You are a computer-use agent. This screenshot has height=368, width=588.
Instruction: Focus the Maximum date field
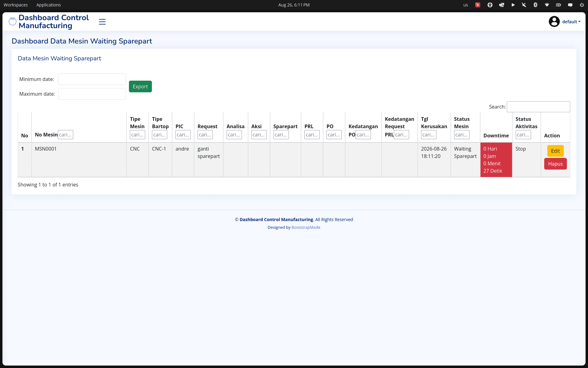point(92,94)
